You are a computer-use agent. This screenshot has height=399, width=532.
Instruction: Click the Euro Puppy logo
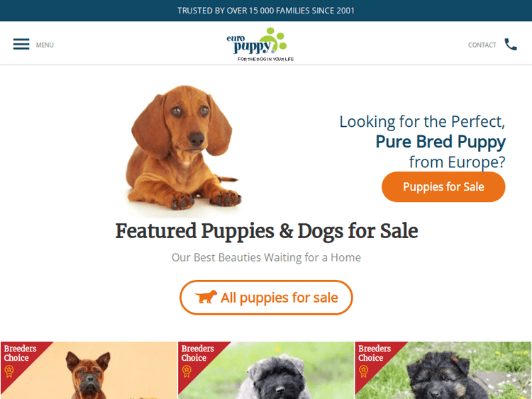point(260,45)
